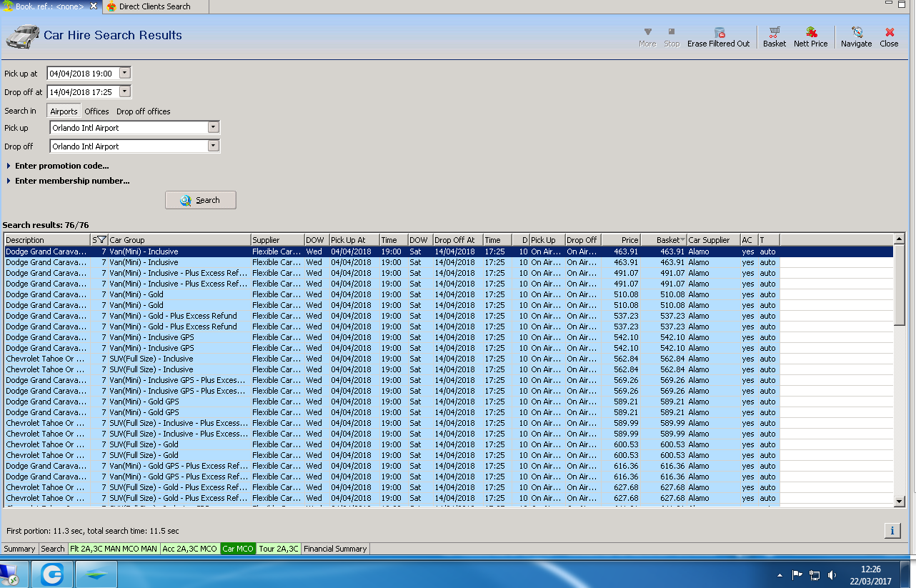The height and width of the screenshot is (588, 916).
Task: Click the 542.10 price in the first Inclusive GPS row
Action: (x=626, y=337)
